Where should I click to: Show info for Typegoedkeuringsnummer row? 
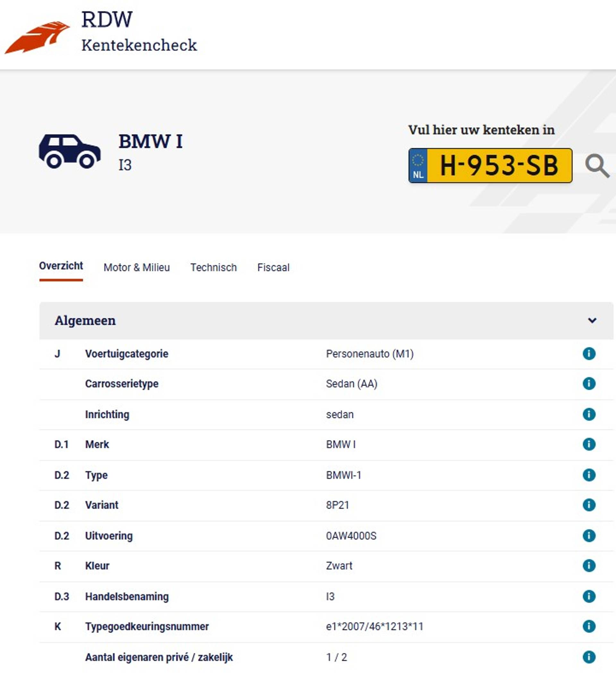[589, 626]
